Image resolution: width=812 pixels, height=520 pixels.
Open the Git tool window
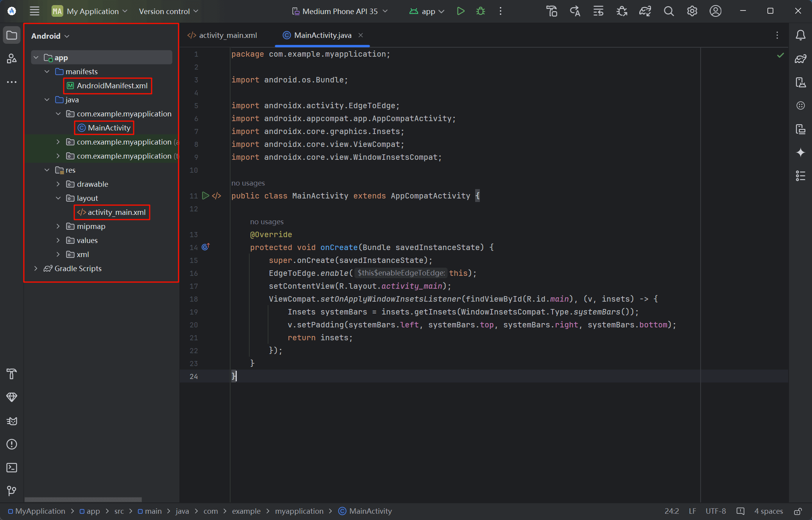[12, 491]
